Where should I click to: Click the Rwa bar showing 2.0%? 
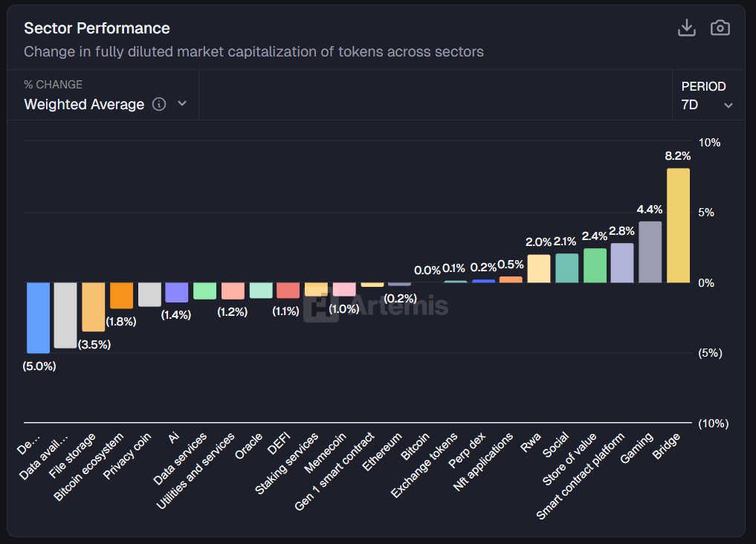[x=539, y=269]
